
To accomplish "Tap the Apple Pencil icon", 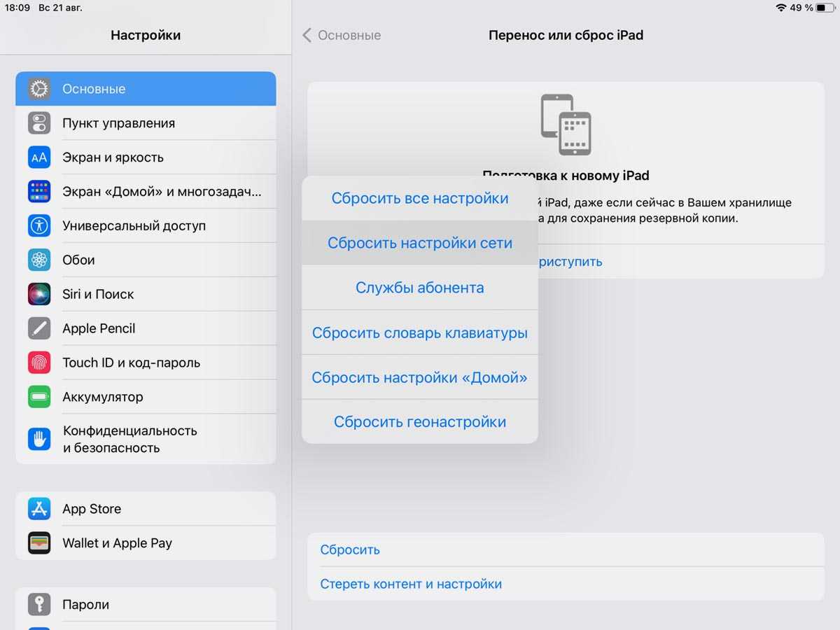I will coord(39,328).
